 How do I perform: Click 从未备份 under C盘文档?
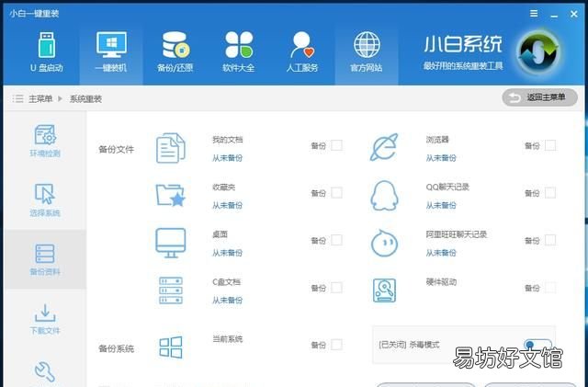(227, 300)
